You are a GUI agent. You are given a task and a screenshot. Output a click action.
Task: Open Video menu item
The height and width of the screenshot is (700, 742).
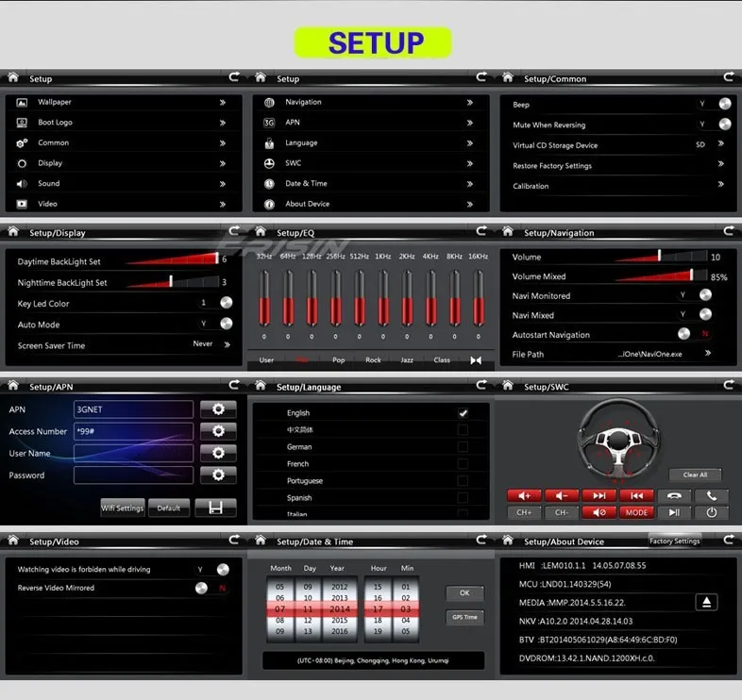coord(123,204)
